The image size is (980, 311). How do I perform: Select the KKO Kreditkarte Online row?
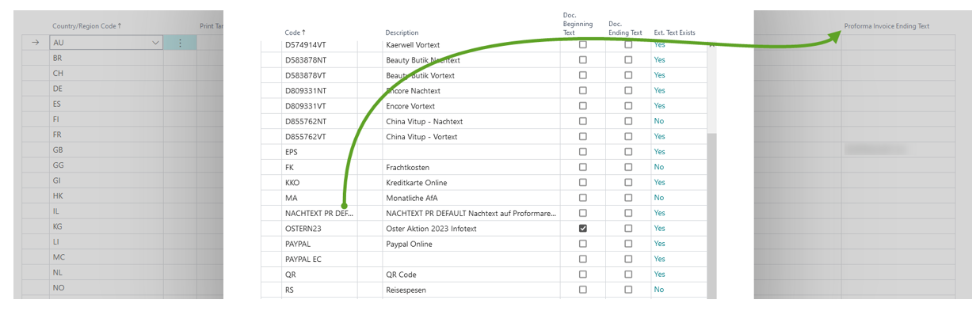tap(483, 182)
